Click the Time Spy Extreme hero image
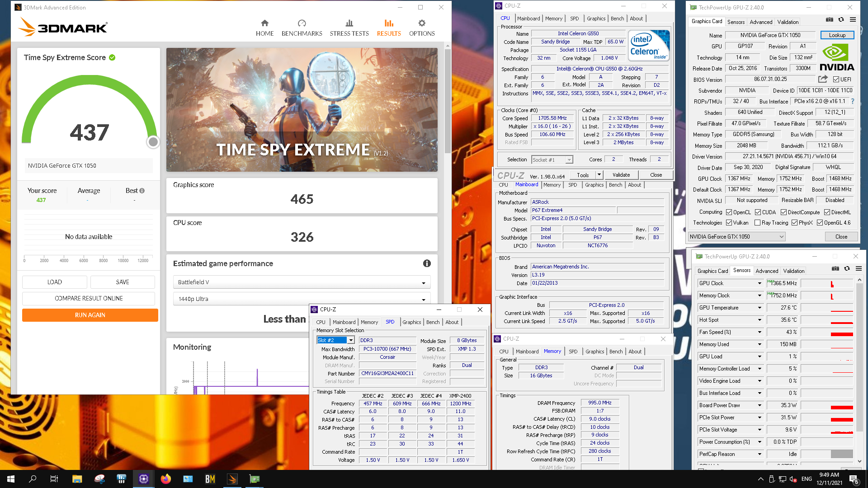 [302, 110]
